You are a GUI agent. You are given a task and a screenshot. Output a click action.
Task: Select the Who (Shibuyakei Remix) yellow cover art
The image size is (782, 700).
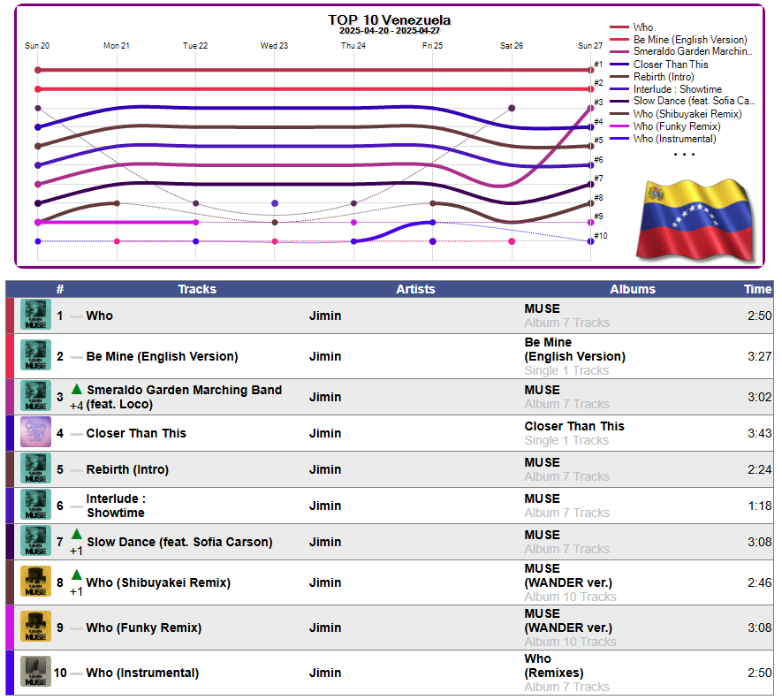point(35,582)
